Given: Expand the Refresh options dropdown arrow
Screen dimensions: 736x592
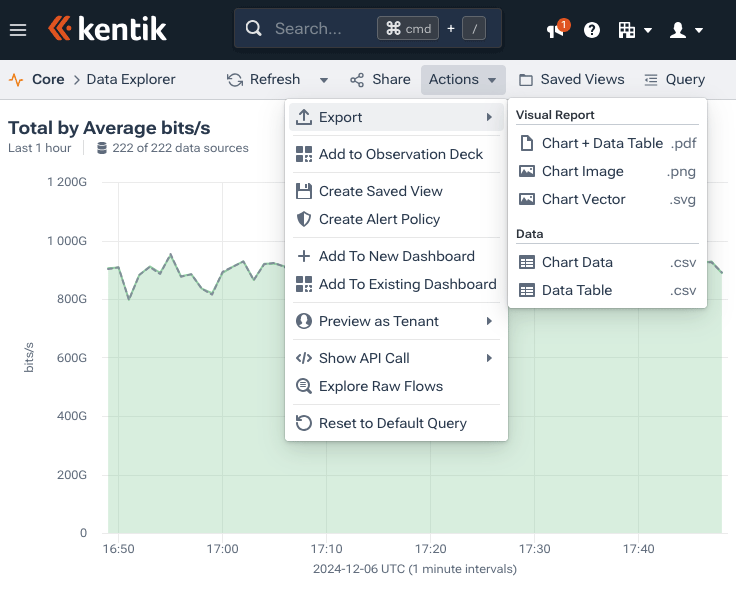Looking at the screenshot, I should tap(324, 80).
